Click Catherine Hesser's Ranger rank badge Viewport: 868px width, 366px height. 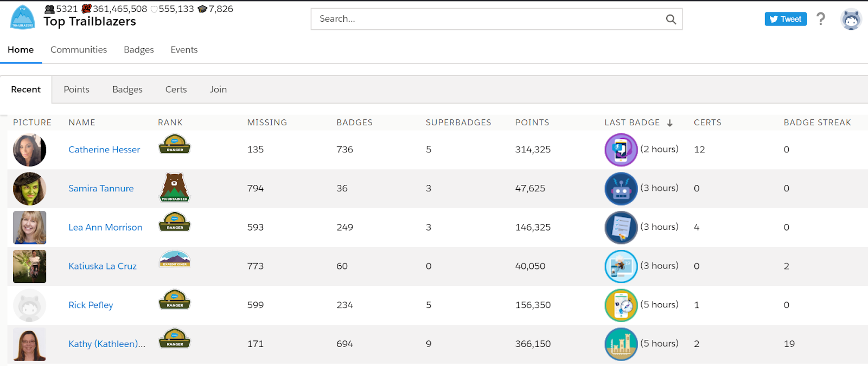tap(175, 144)
